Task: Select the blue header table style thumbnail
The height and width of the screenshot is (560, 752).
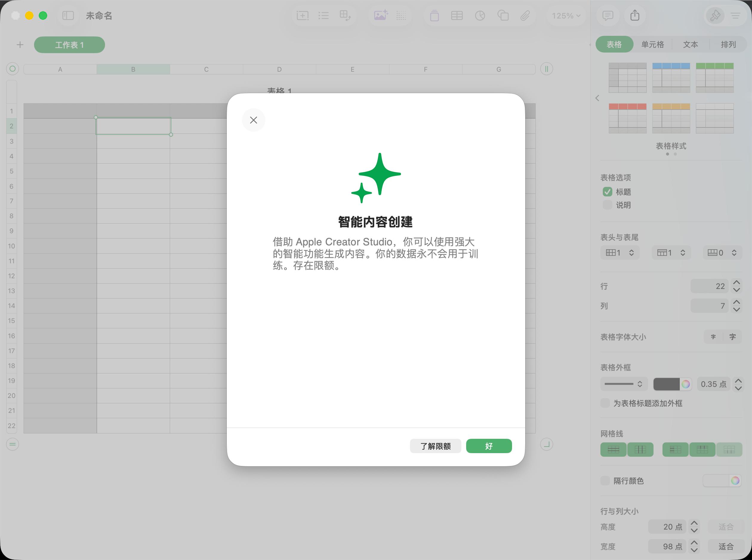Action: point(671,78)
